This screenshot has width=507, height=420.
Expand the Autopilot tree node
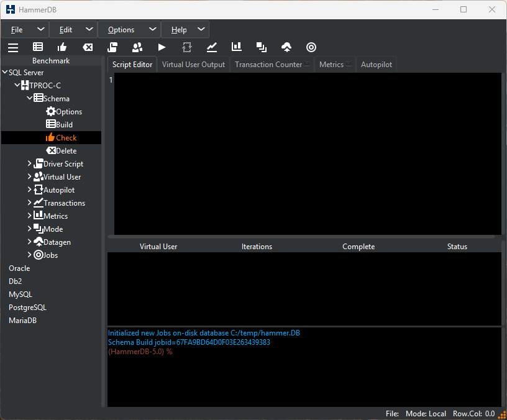coord(29,189)
